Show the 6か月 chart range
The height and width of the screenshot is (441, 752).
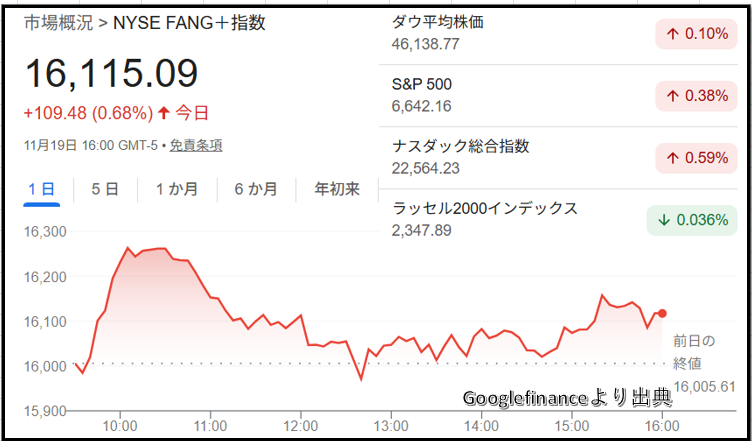pyautogui.click(x=256, y=188)
